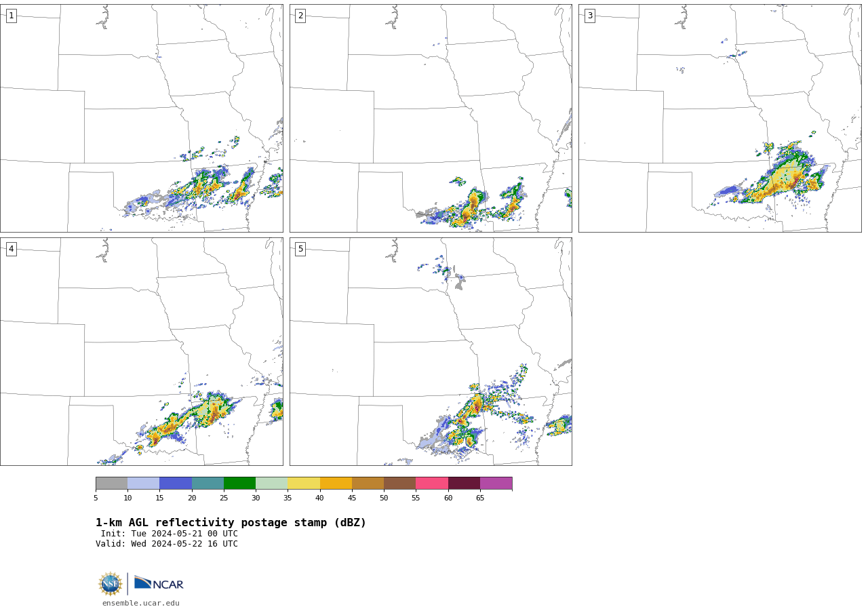Click the 1-km AGL reflectivity title
Screen dimensions: 868x611
click(231, 523)
